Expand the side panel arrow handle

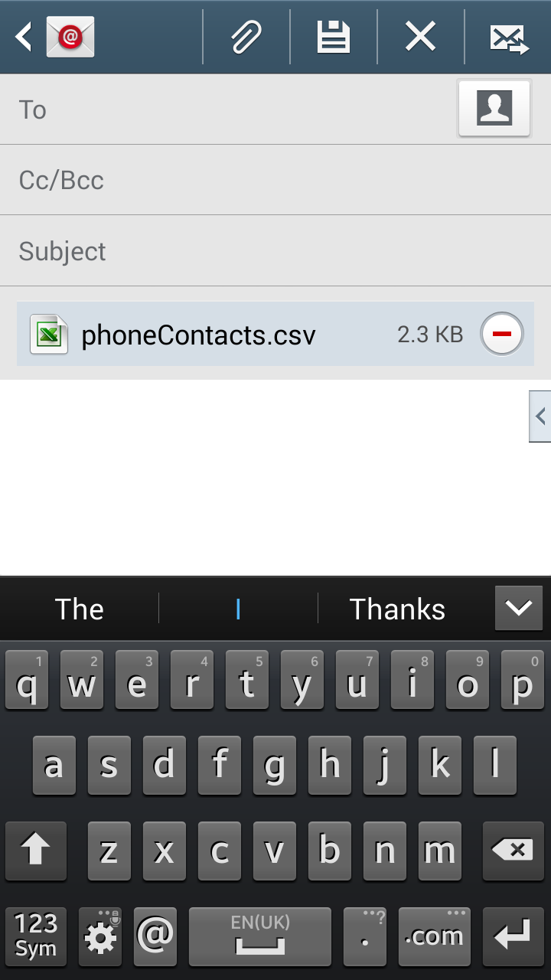(540, 416)
